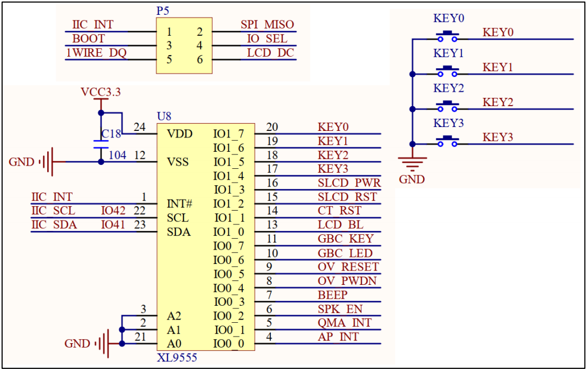Click the KEY2 net label right of switch KEY2
The height and width of the screenshot is (369, 588).
[x=498, y=102]
